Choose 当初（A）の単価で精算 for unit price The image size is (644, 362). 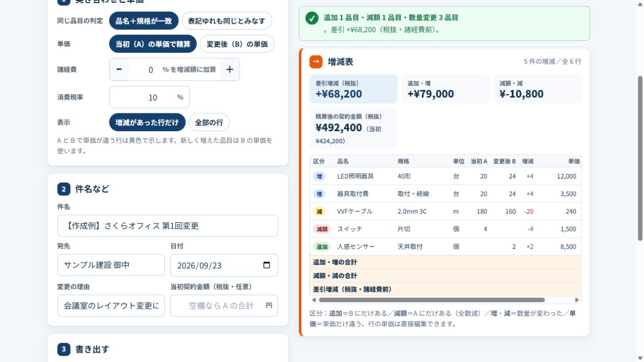click(x=153, y=44)
